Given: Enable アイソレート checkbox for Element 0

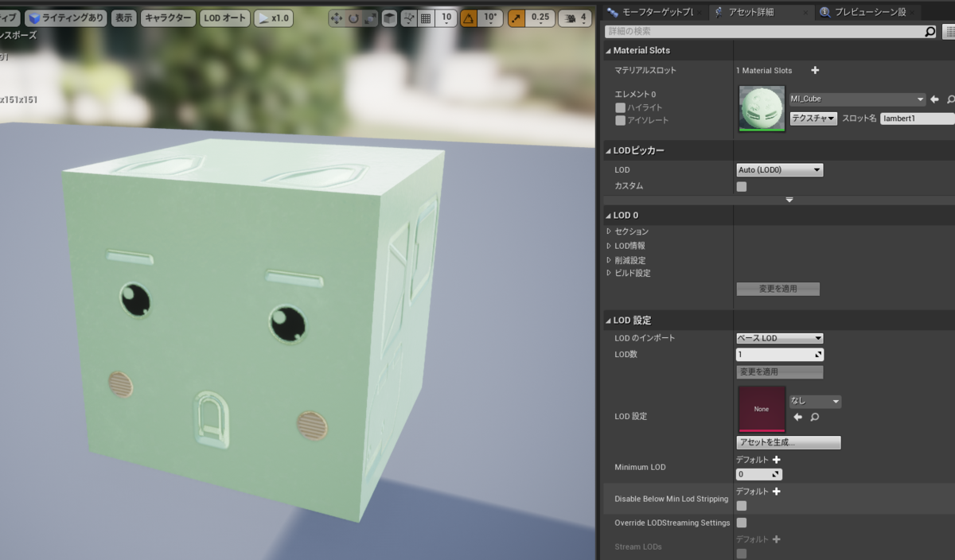Looking at the screenshot, I should click(x=620, y=120).
